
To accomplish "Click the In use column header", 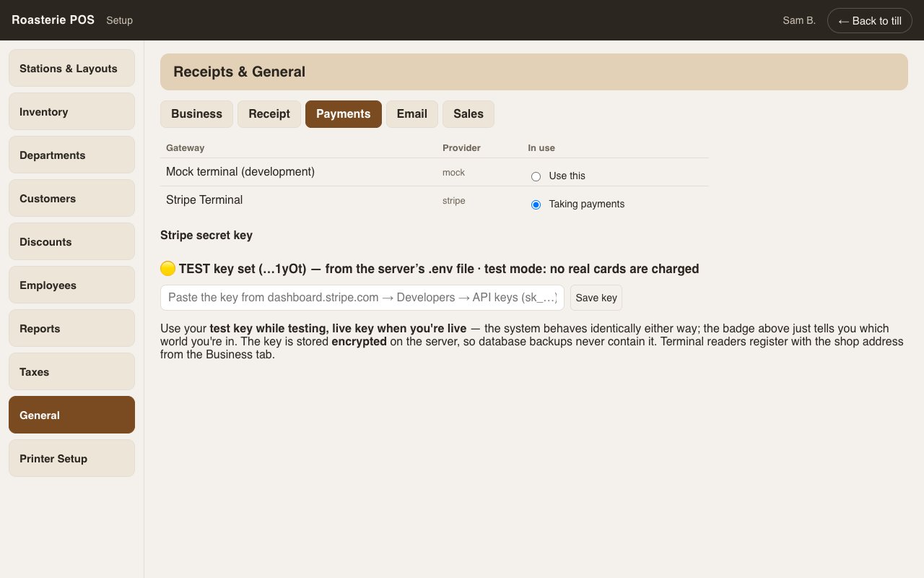I will point(541,148).
